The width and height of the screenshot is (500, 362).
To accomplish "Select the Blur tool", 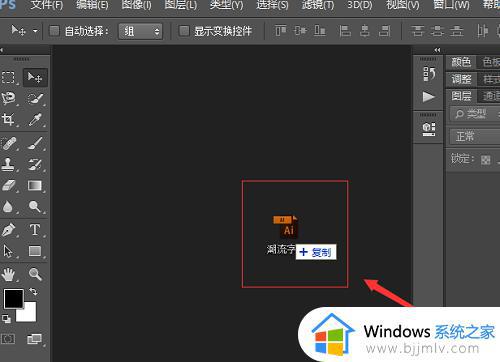I will click(x=8, y=207).
